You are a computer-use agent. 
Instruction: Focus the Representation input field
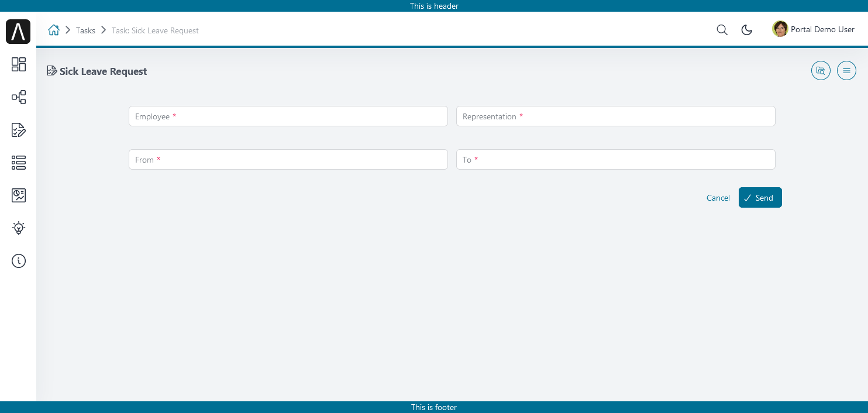616,116
